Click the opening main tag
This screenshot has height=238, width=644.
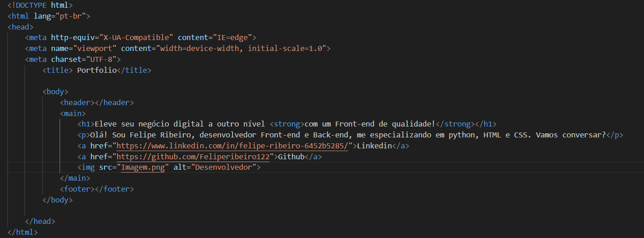pos(73,113)
